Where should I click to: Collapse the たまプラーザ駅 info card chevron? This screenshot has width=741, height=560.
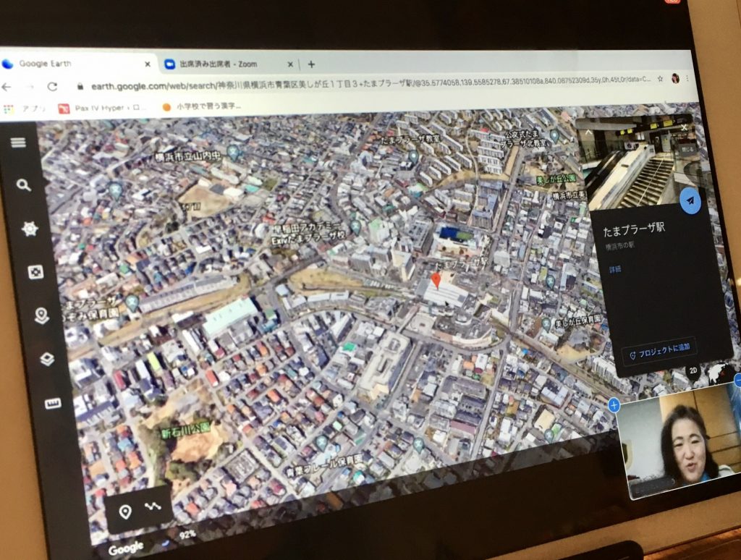point(588,133)
